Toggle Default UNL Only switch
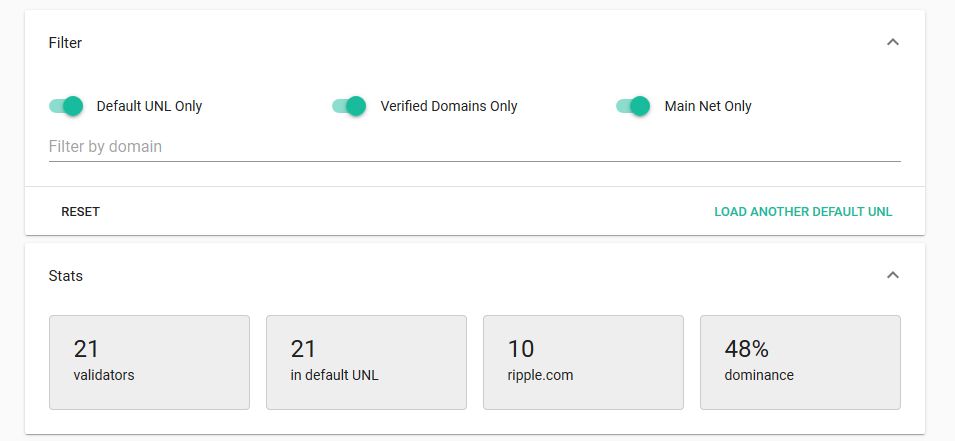The image size is (955, 441). coord(66,106)
